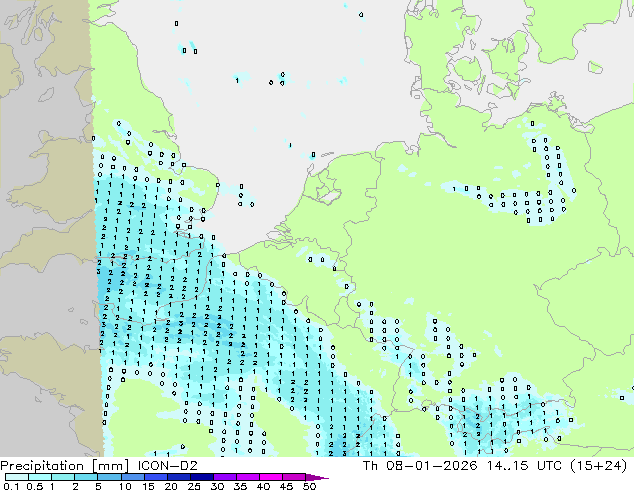Image resolution: width=634 pixels, height=490 pixels.
Task: Select the 25–30 mm legend color swatch
Action: coord(202,477)
